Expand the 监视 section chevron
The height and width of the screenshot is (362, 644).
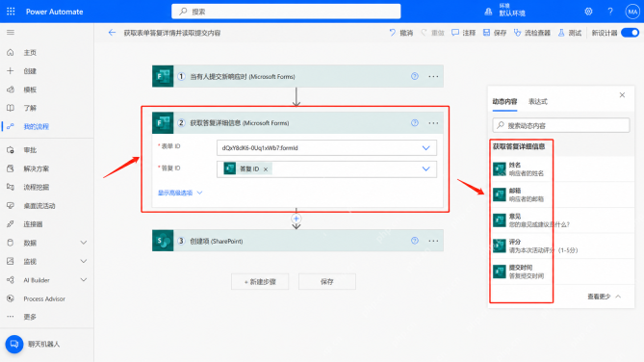(84, 261)
